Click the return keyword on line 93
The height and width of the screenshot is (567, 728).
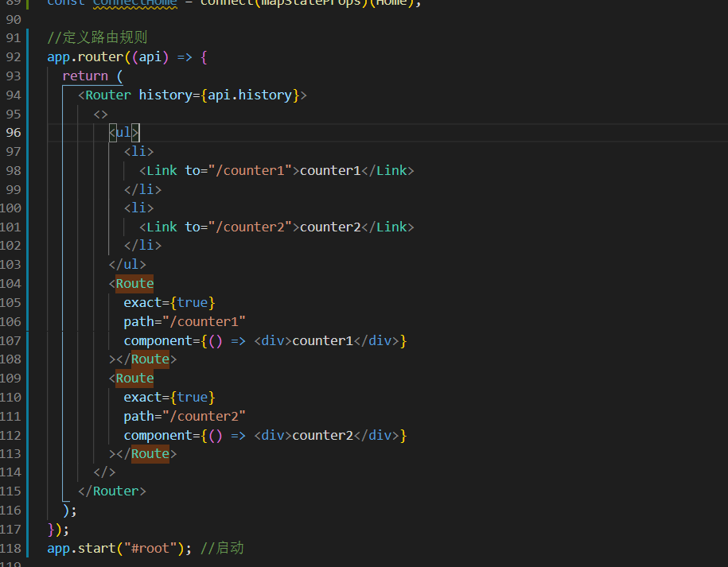84,76
